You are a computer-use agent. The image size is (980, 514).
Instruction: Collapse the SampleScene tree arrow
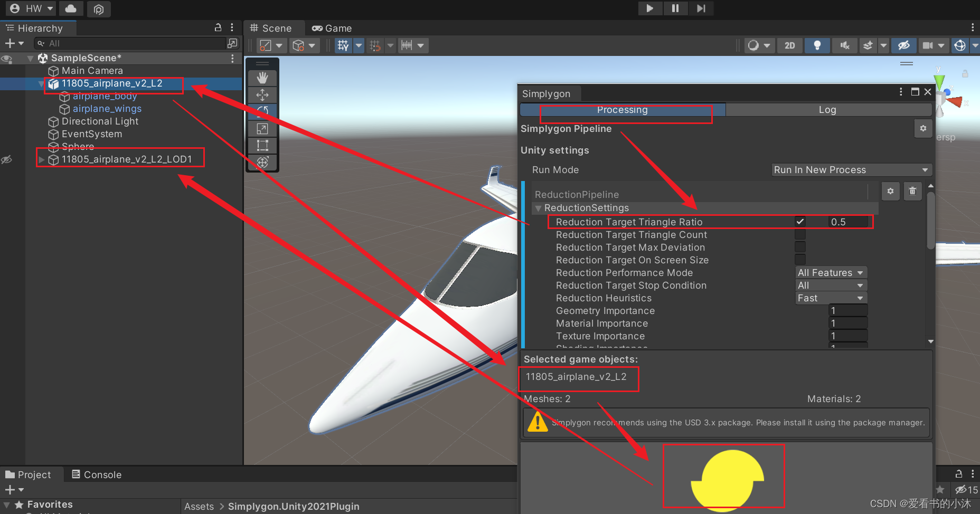click(31, 58)
